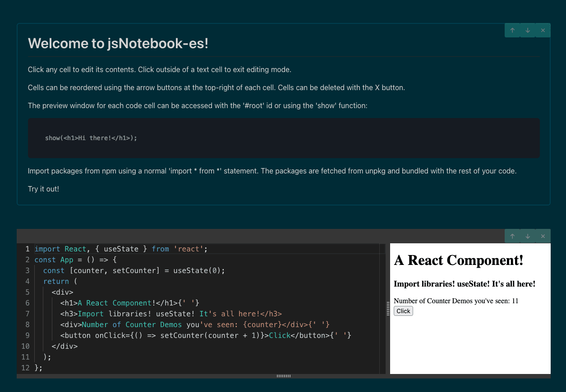Screen dimensions: 566x392
Task: Delete the welcome text cell
Action: click(x=543, y=31)
